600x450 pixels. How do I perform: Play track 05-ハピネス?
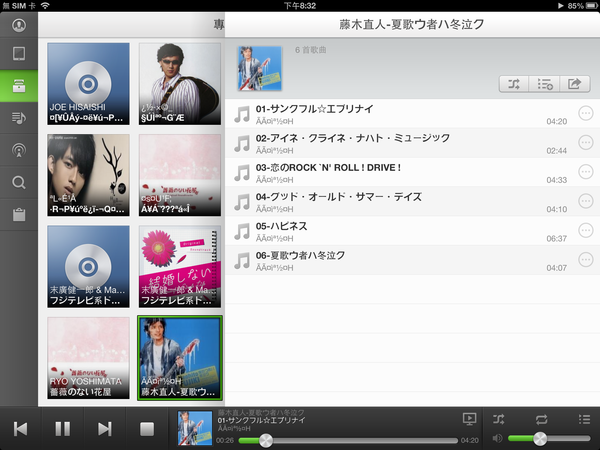tap(412, 231)
